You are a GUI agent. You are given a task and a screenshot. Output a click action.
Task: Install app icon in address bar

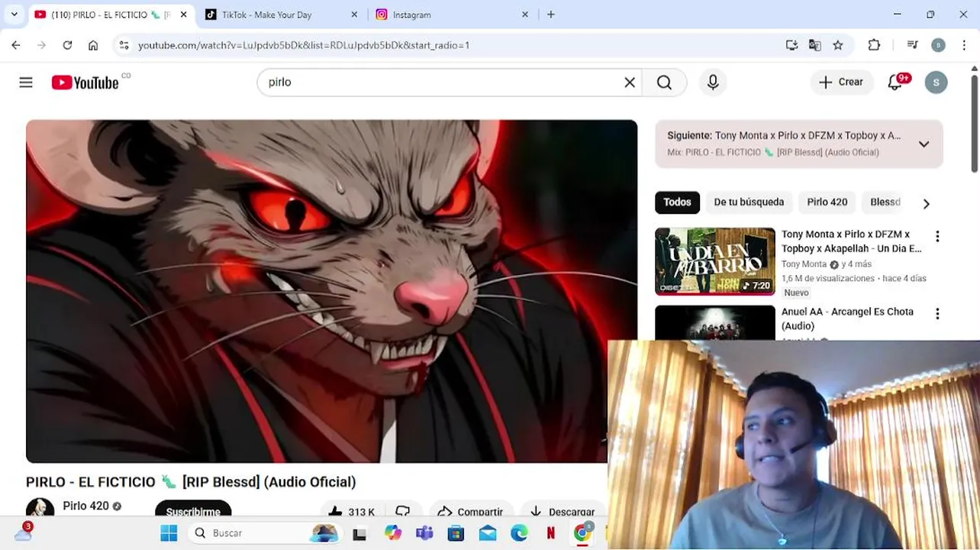coord(791,45)
